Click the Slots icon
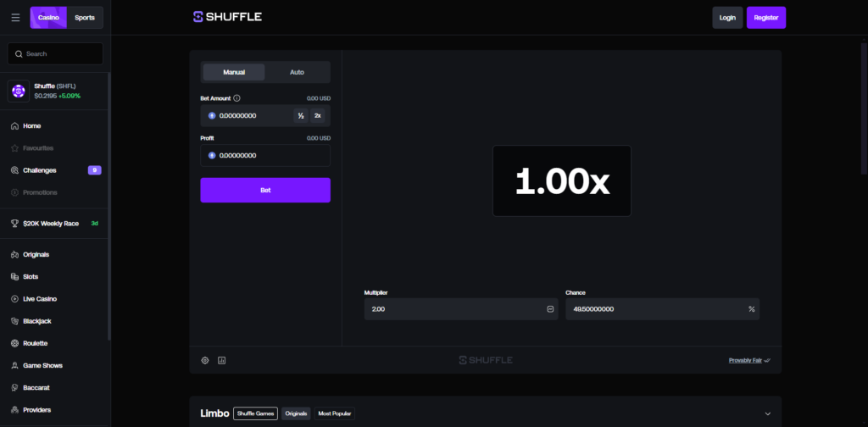The height and width of the screenshot is (427, 868). (x=15, y=276)
